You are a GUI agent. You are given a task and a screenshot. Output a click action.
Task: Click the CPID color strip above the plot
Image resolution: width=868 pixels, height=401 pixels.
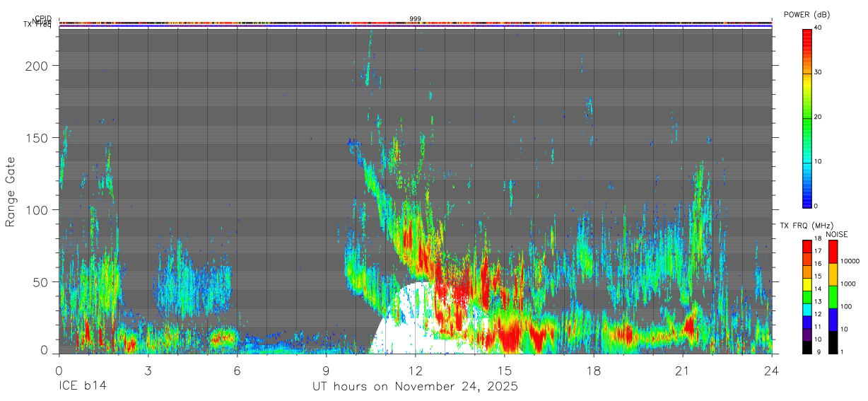coord(415,23)
